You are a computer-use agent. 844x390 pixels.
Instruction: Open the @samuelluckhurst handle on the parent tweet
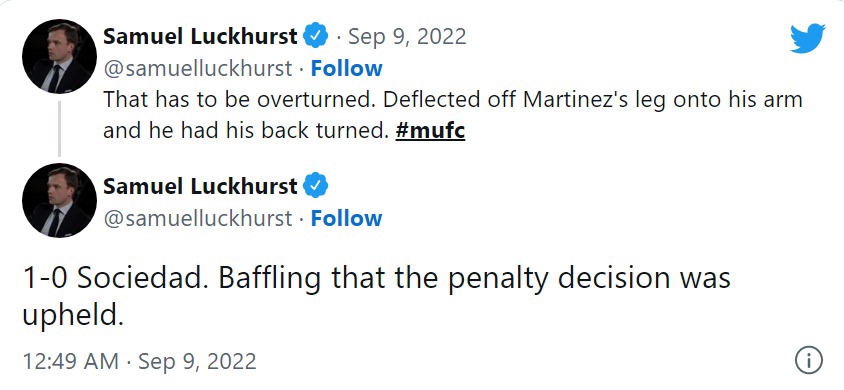(198, 68)
